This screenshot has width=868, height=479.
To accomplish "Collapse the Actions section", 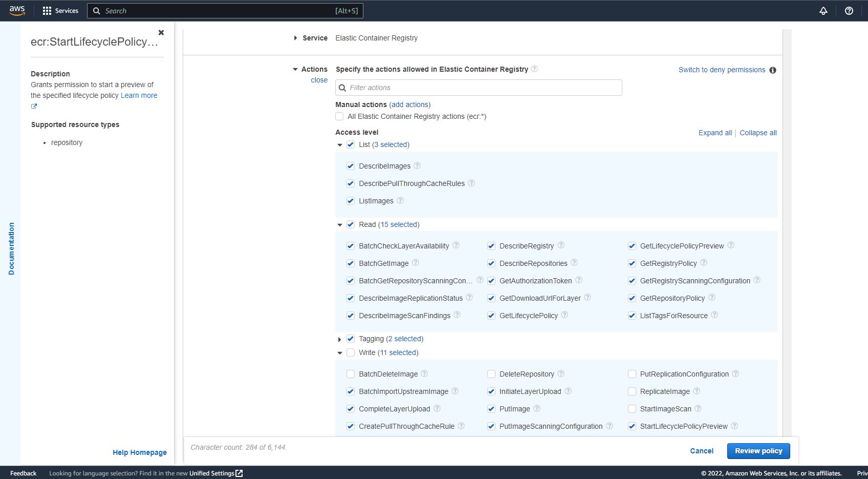I will click(295, 69).
